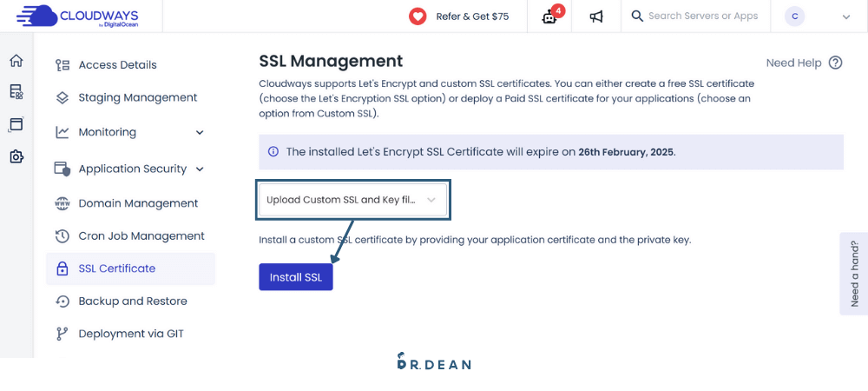Screen dimensions: 868x391
Task: Click the Monitoring chart icon
Action: pos(62,132)
